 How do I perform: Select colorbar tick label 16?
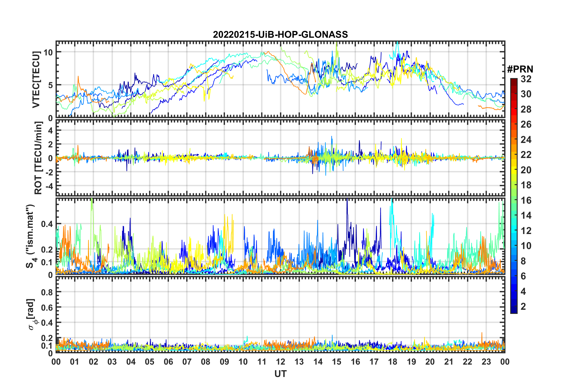[x=526, y=200]
